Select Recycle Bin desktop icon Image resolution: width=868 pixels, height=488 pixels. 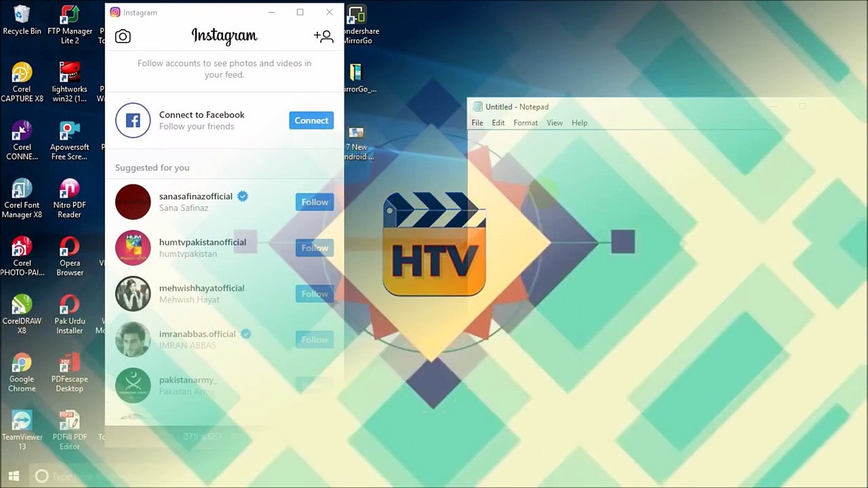[22, 20]
